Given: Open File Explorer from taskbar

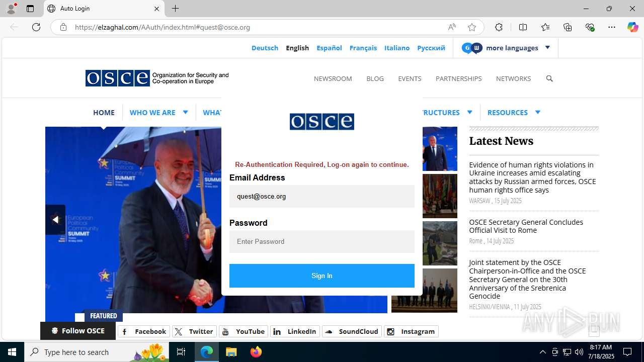Looking at the screenshot, I should [x=231, y=352].
